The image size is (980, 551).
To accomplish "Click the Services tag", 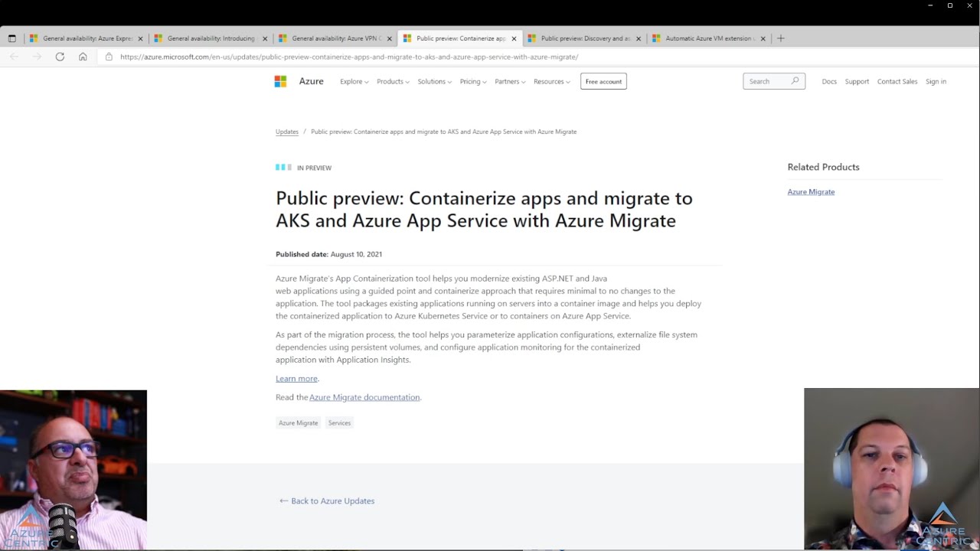I will pyautogui.click(x=339, y=422).
